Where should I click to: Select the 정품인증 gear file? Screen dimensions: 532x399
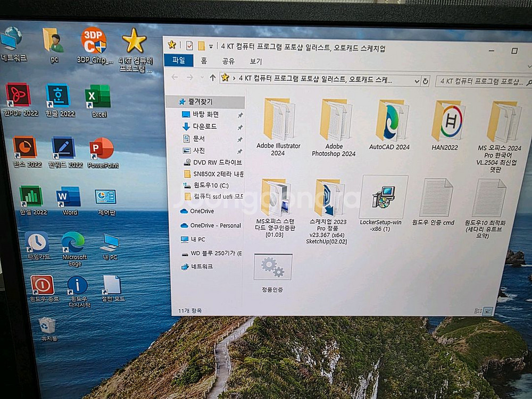coord(273,273)
